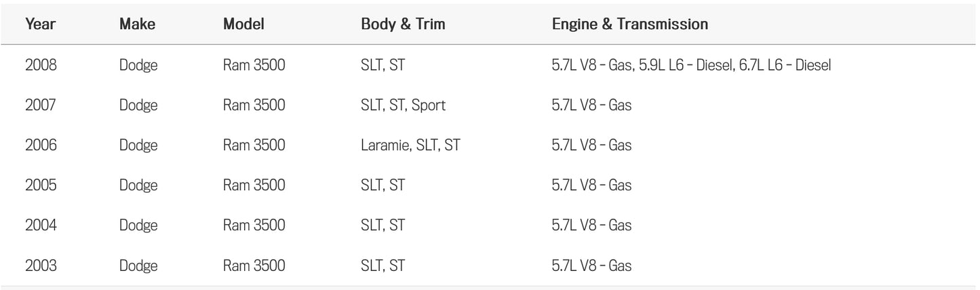Select the 2005 year cell
Screen dimensions: 980x290
click(x=41, y=185)
